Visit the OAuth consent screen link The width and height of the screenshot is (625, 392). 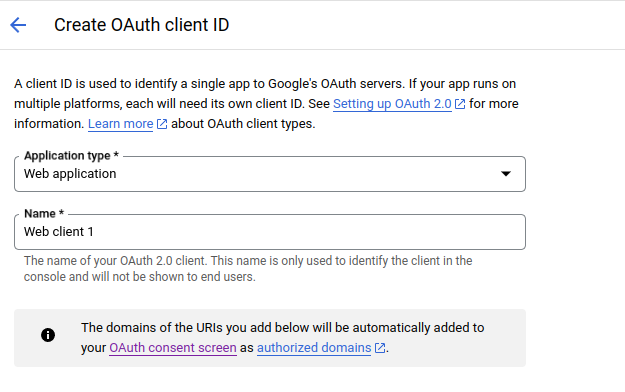(173, 347)
